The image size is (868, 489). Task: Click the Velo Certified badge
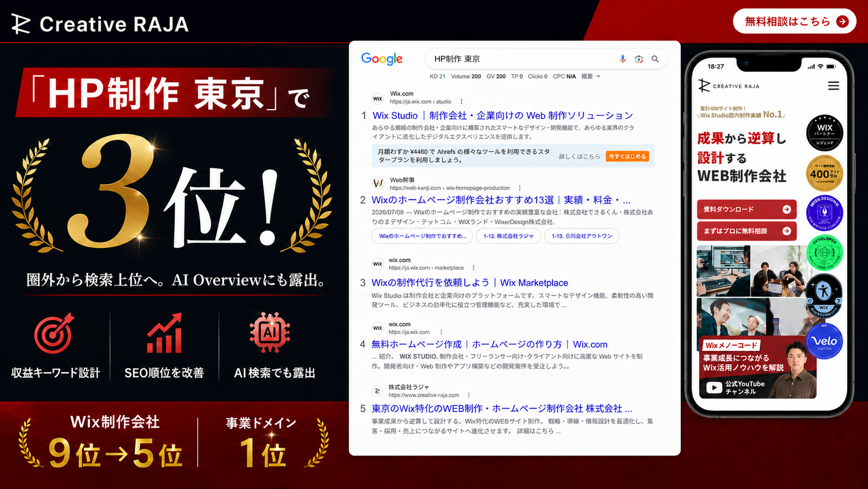[824, 341]
